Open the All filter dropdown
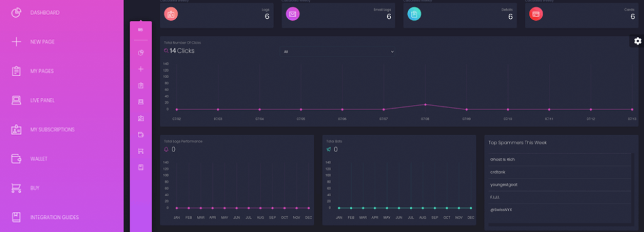The image size is (644, 232). coord(338,52)
